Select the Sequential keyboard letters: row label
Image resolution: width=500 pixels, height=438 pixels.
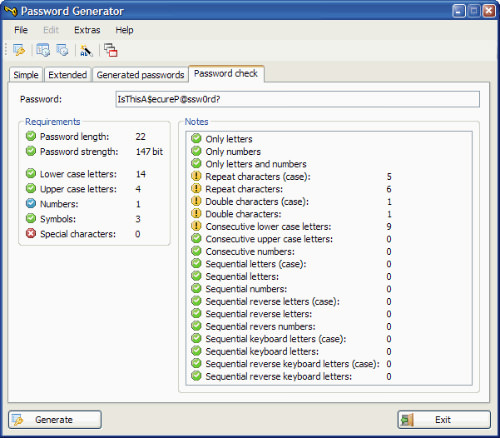click(x=262, y=351)
